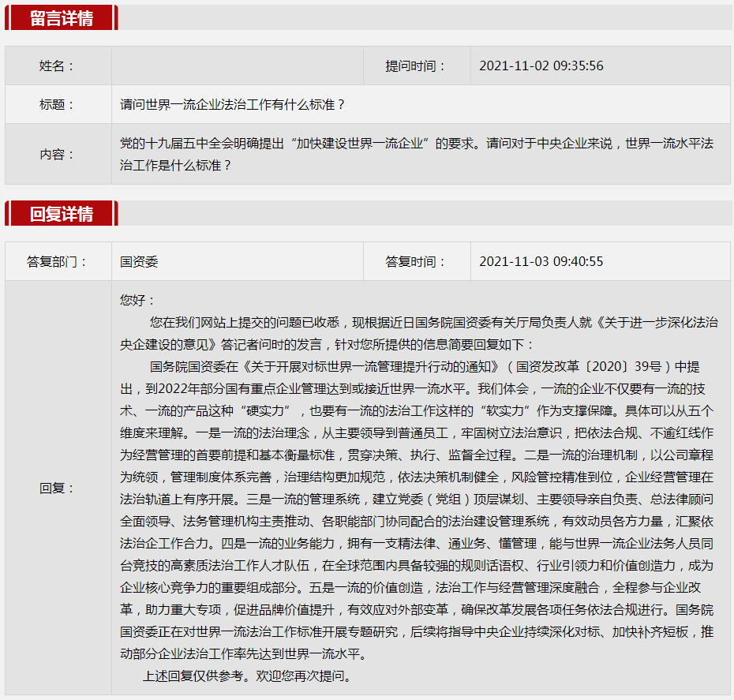Click the empty name value cell
Image resolution: width=734 pixels, height=700 pixels.
[237, 66]
